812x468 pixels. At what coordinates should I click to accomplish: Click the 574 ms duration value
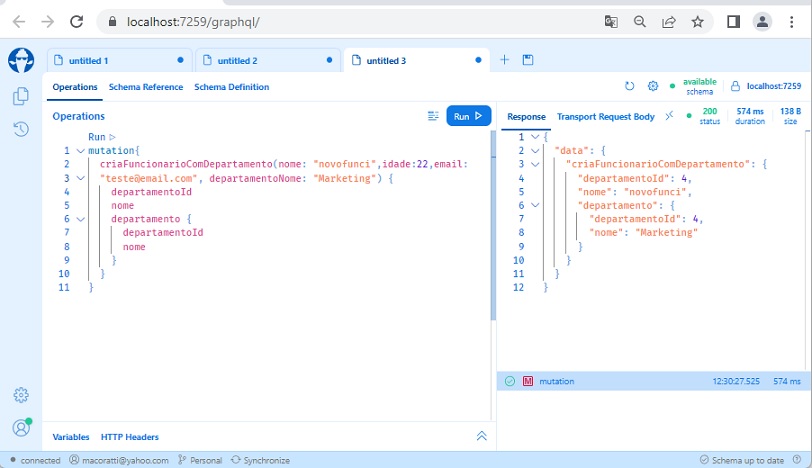click(x=750, y=111)
